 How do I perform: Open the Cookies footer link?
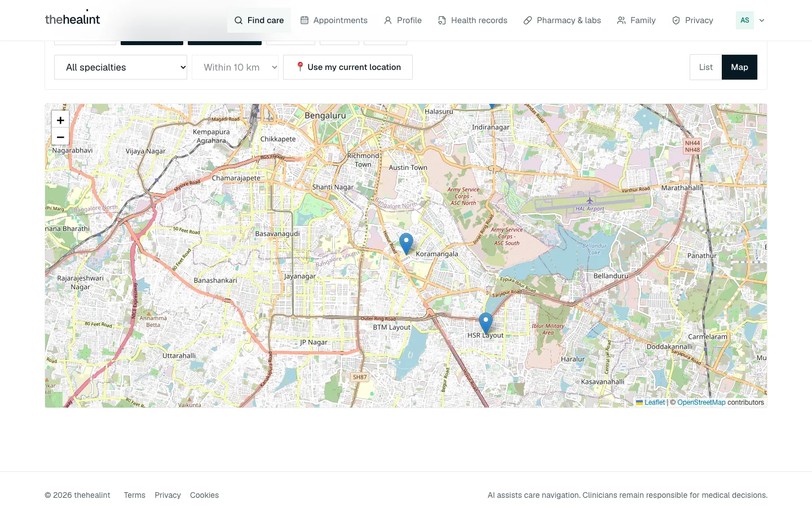(204, 495)
